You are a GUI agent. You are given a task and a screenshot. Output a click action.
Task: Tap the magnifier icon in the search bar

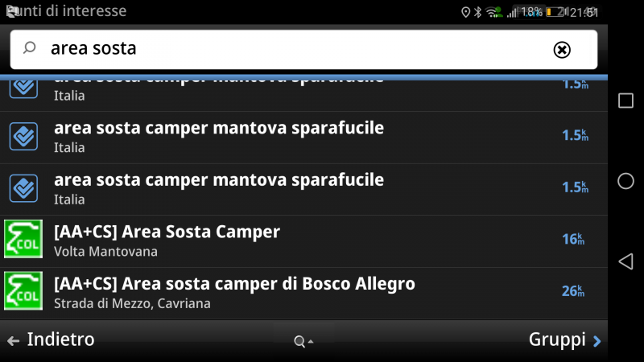(x=29, y=48)
